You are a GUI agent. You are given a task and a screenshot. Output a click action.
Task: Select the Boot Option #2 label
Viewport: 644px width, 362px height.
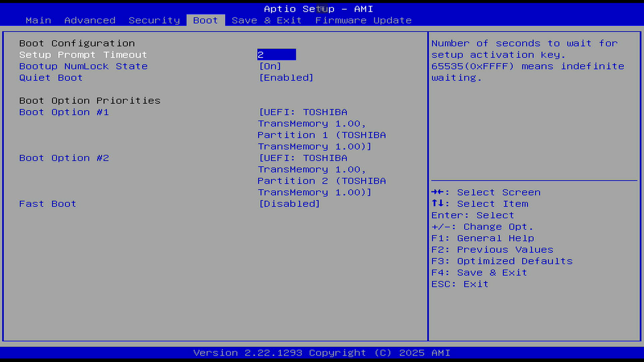pyautogui.click(x=64, y=158)
